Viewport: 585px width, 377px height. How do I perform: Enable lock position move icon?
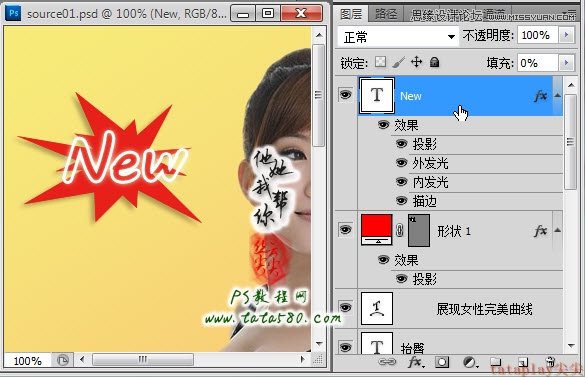tap(416, 62)
